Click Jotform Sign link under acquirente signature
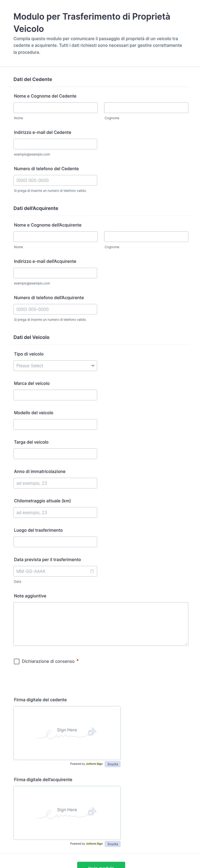The width and height of the screenshot is (200, 868). coord(94,844)
